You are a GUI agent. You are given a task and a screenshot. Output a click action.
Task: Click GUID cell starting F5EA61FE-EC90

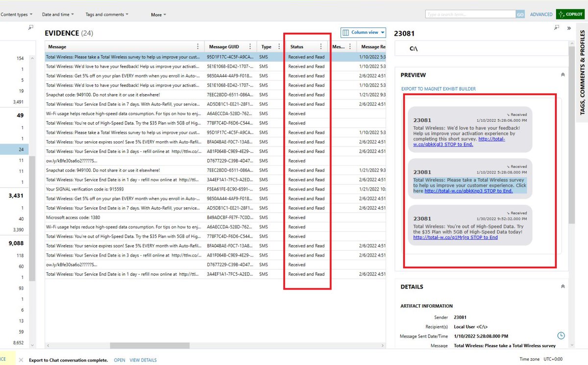pos(230,189)
